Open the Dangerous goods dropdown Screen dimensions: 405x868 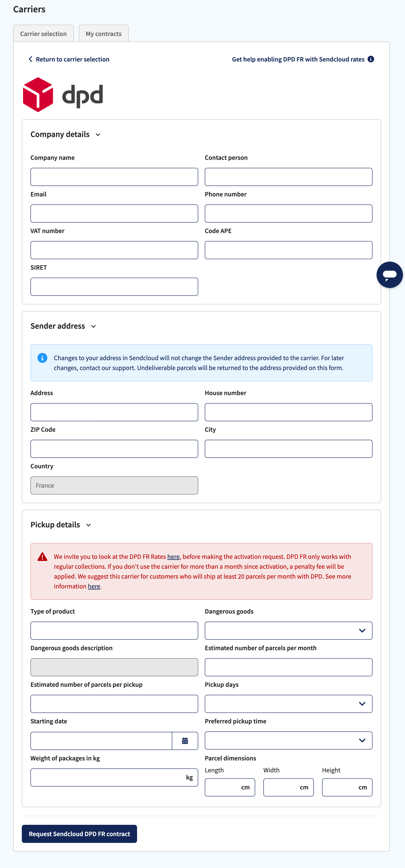tap(362, 630)
